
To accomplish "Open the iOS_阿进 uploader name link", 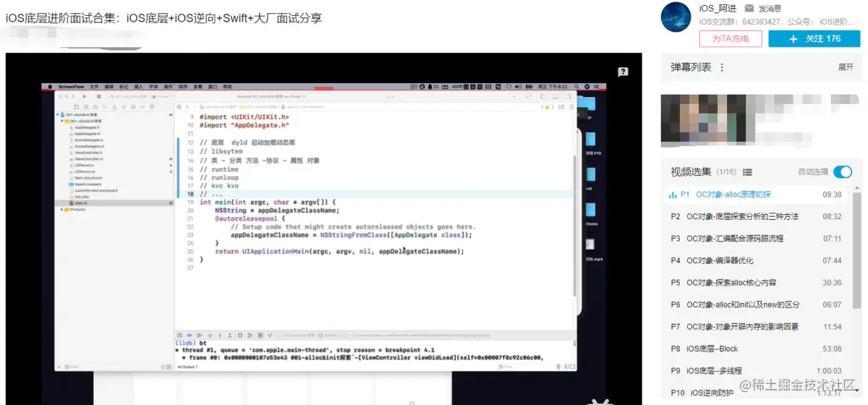I will pos(717,8).
